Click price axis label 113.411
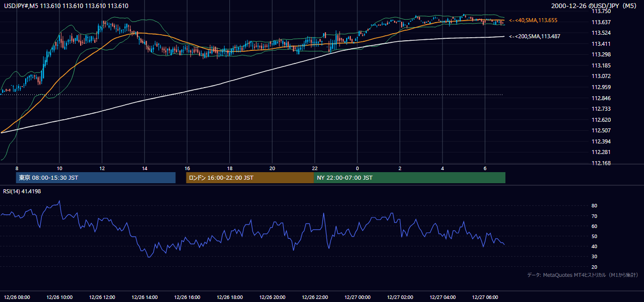This screenshot has width=644, height=302. coord(602,44)
